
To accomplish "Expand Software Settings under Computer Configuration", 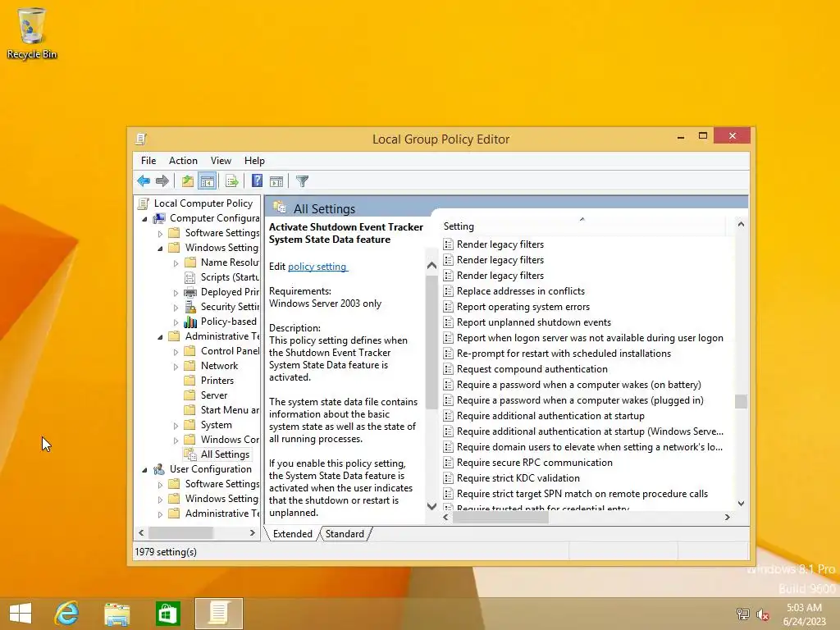I will [x=160, y=234].
